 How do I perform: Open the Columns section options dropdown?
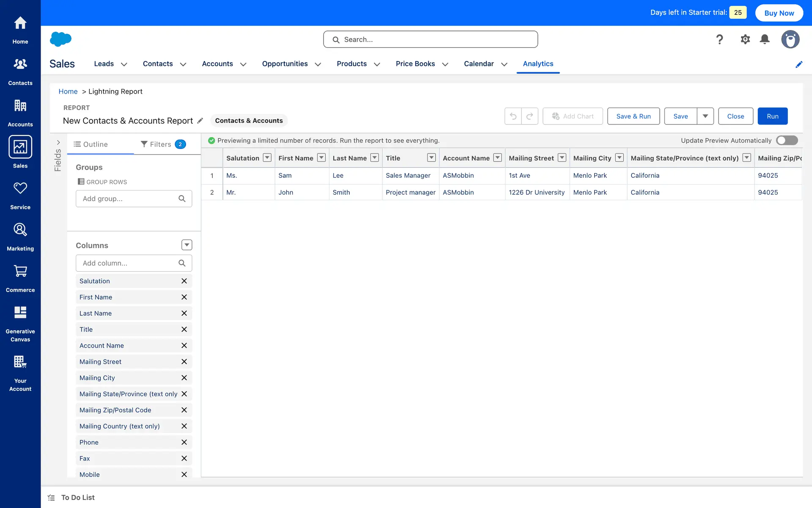tap(187, 245)
